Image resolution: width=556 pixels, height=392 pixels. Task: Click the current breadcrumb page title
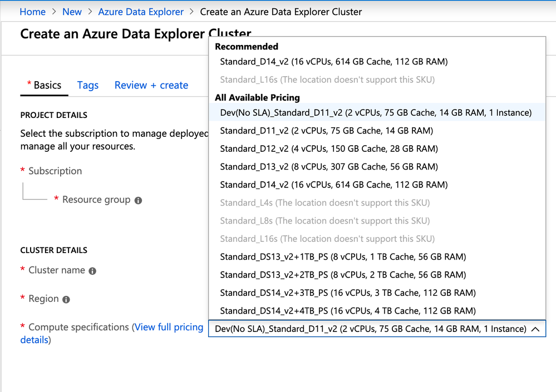pyautogui.click(x=281, y=12)
